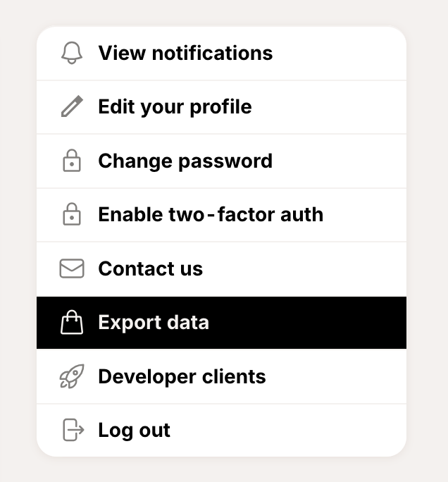448x482 pixels.
Task: Click the exit-door arrow icon for Log out
Action: [73, 430]
